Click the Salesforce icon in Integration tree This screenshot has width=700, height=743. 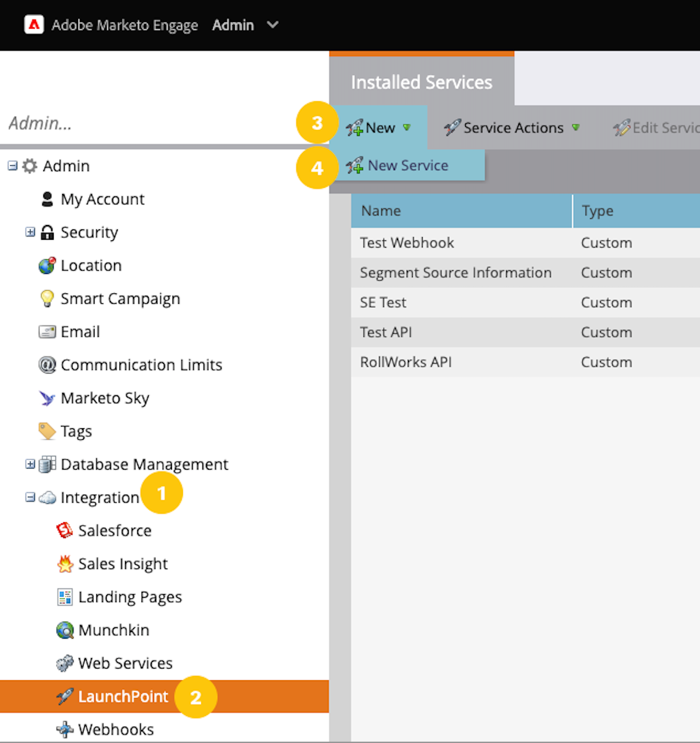coord(65,531)
